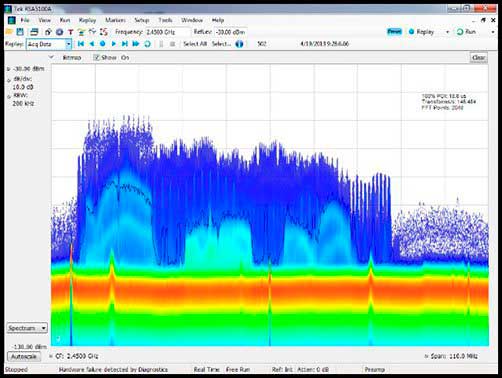Click the replay loop icon

click(x=147, y=44)
